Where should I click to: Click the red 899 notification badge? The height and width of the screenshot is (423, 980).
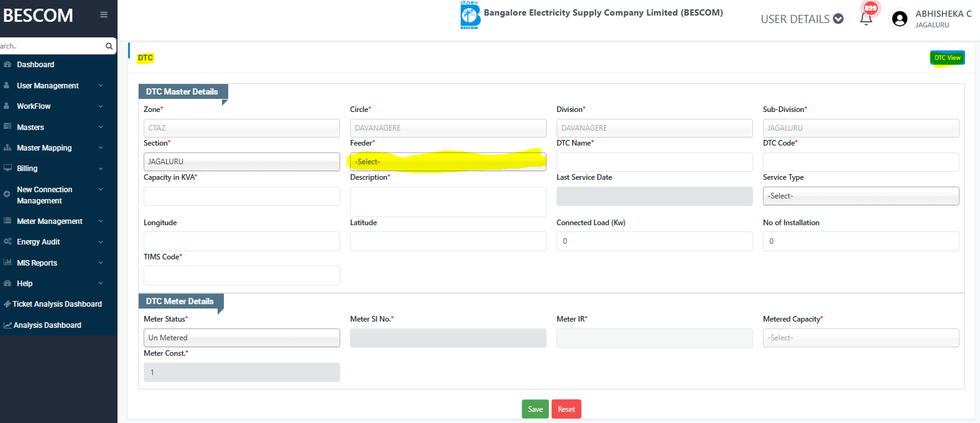(x=871, y=8)
